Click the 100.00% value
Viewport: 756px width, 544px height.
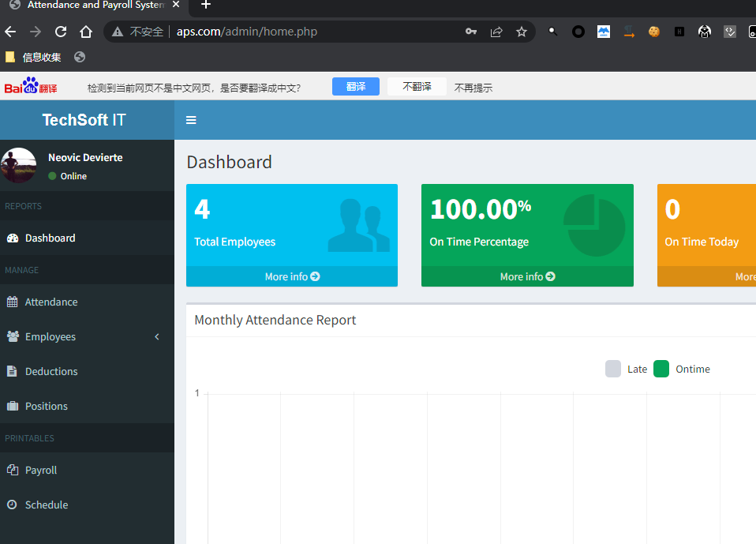[481, 209]
